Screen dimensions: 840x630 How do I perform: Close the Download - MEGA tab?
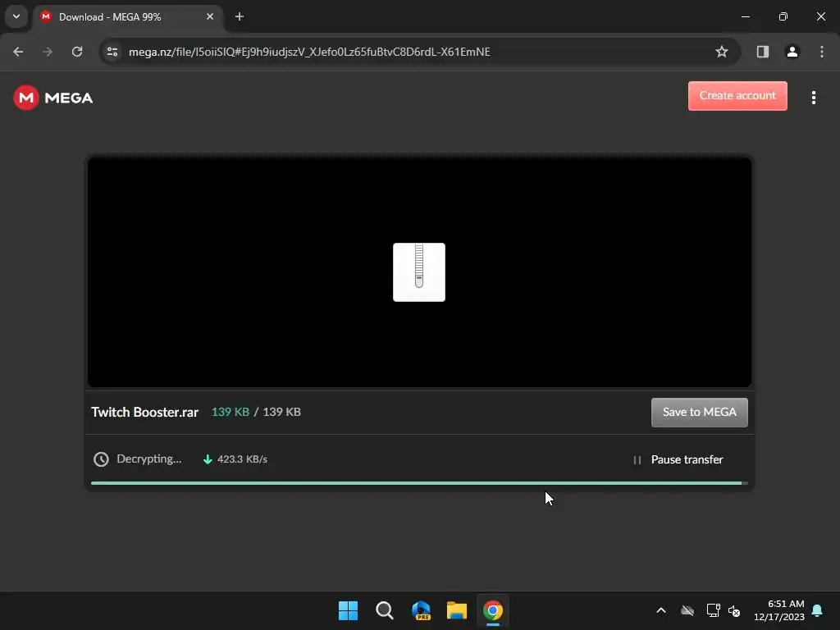tap(210, 16)
